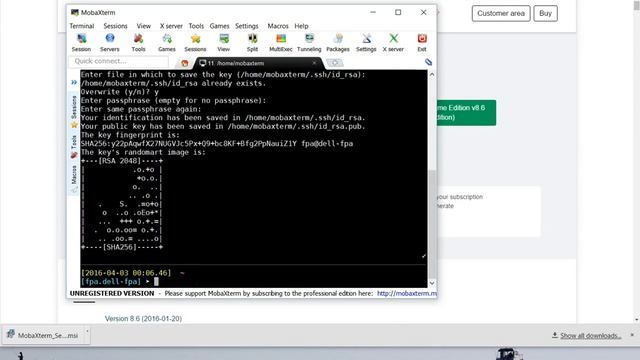Maximize the MobaXterm window
640x360 pixels.
398,12
